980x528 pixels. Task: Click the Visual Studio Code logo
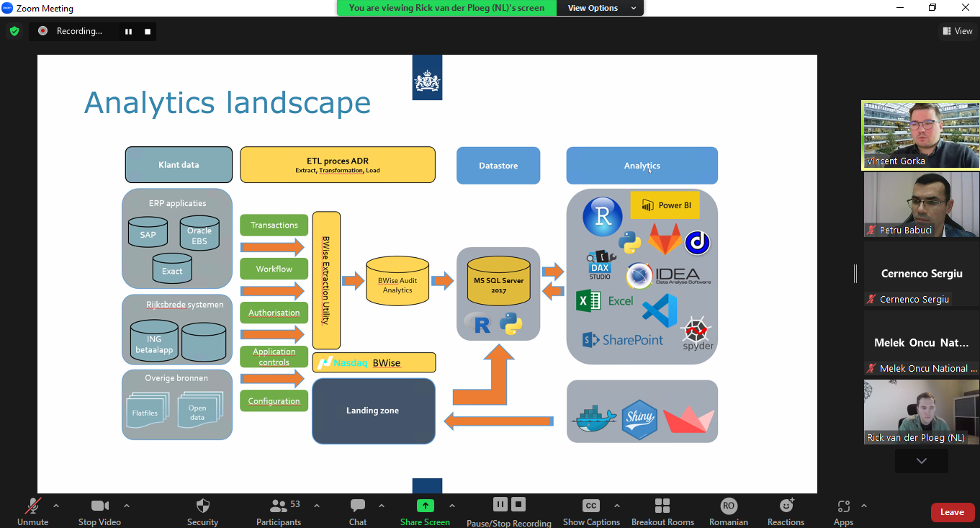pyautogui.click(x=660, y=311)
